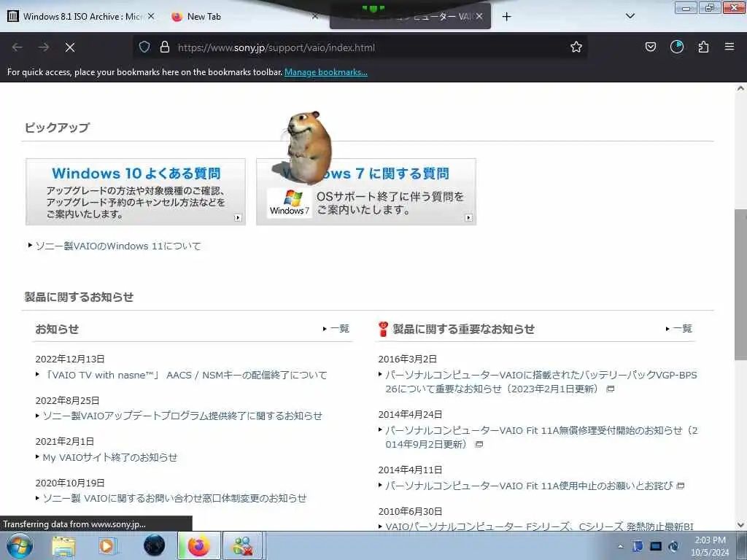Open 一覧 link beside 重要なお知らせ heading
This screenshot has height=560, width=747.
coord(682,329)
